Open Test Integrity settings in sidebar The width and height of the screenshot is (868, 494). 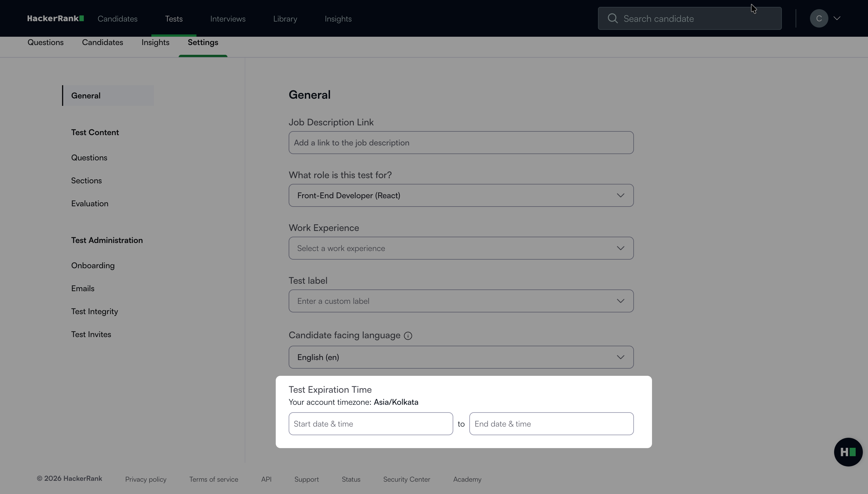[x=94, y=312]
